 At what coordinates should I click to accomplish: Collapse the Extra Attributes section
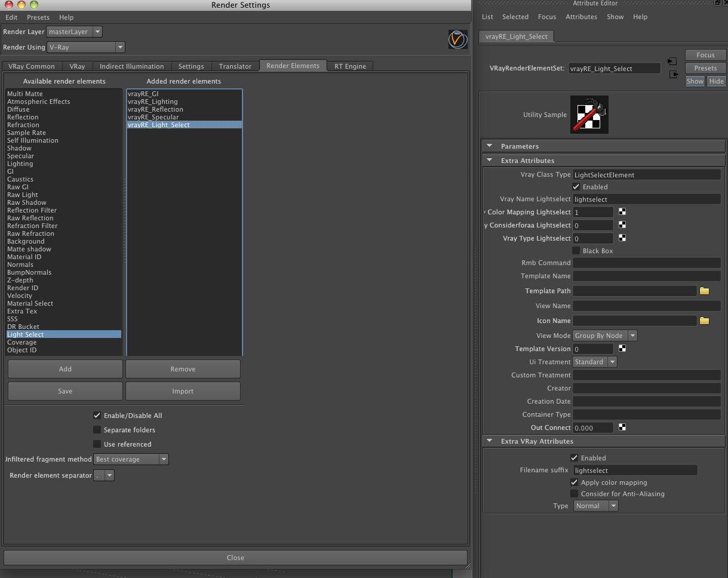point(490,161)
